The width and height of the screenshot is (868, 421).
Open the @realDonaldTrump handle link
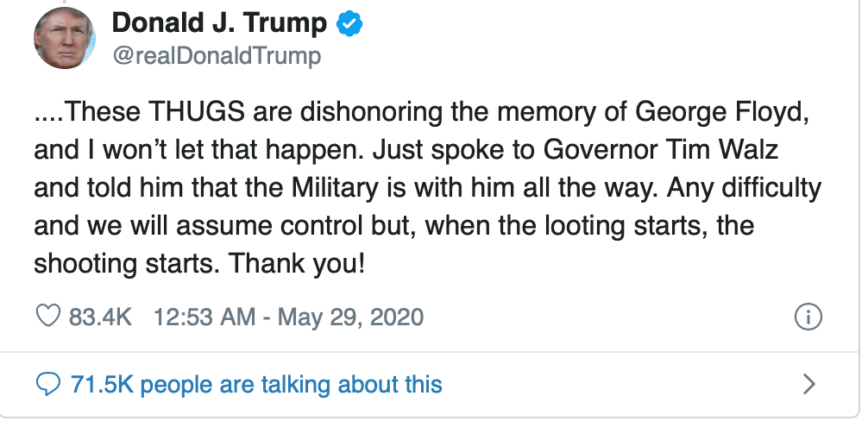[x=217, y=56]
